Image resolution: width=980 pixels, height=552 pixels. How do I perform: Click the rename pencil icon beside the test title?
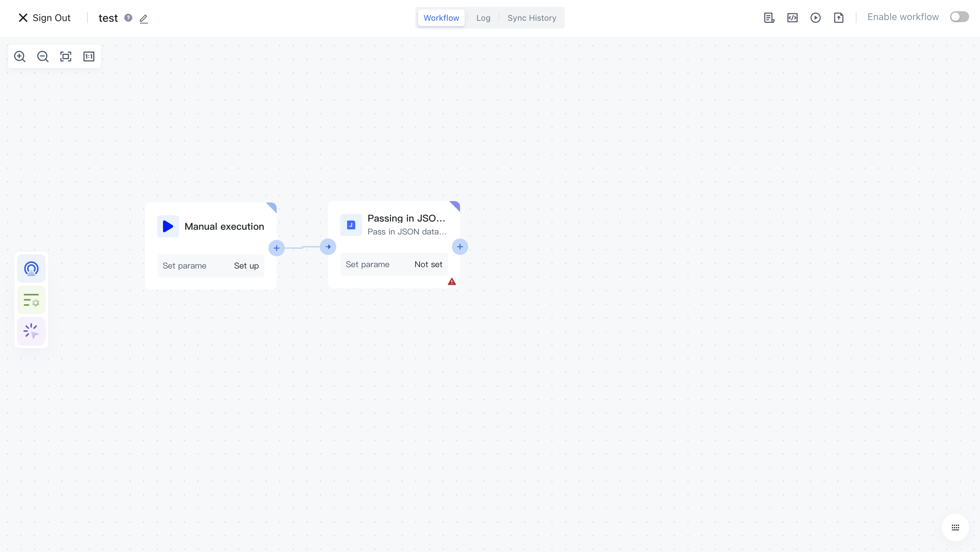143,18
